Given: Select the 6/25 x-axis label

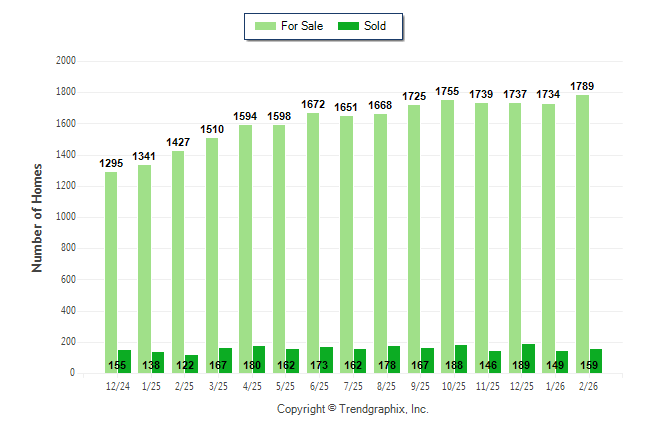Looking at the screenshot, I should 320,384.
